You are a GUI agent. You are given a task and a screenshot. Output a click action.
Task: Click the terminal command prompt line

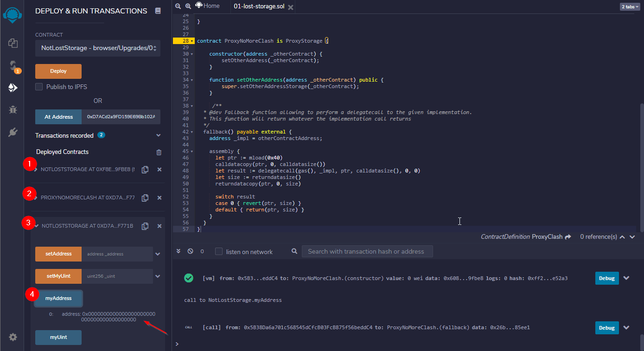click(407, 344)
